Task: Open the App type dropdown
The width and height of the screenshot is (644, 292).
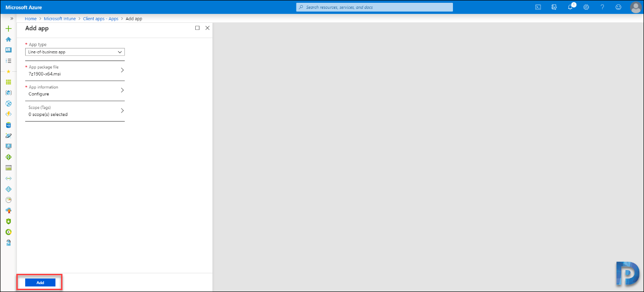Action: pos(75,52)
